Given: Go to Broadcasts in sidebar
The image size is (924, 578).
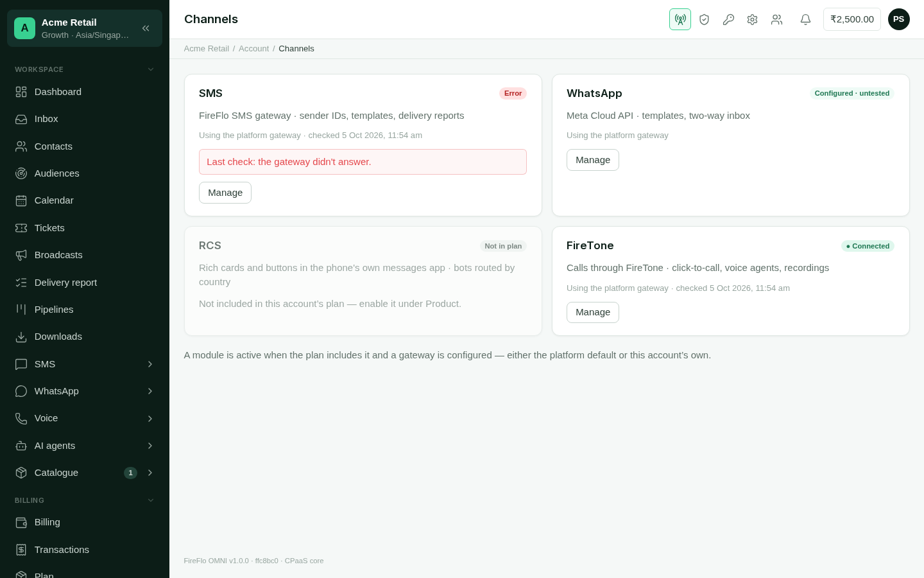Looking at the screenshot, I should click(x=85, y=255).
